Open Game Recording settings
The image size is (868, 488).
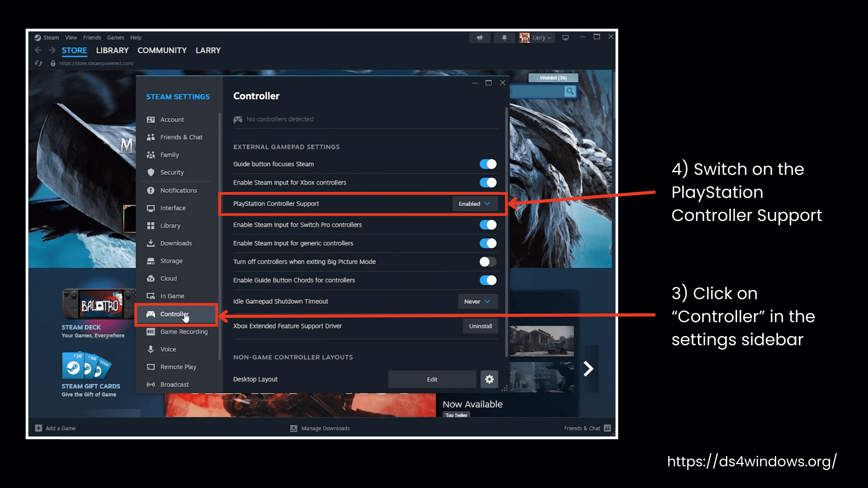tap(177, 332)
